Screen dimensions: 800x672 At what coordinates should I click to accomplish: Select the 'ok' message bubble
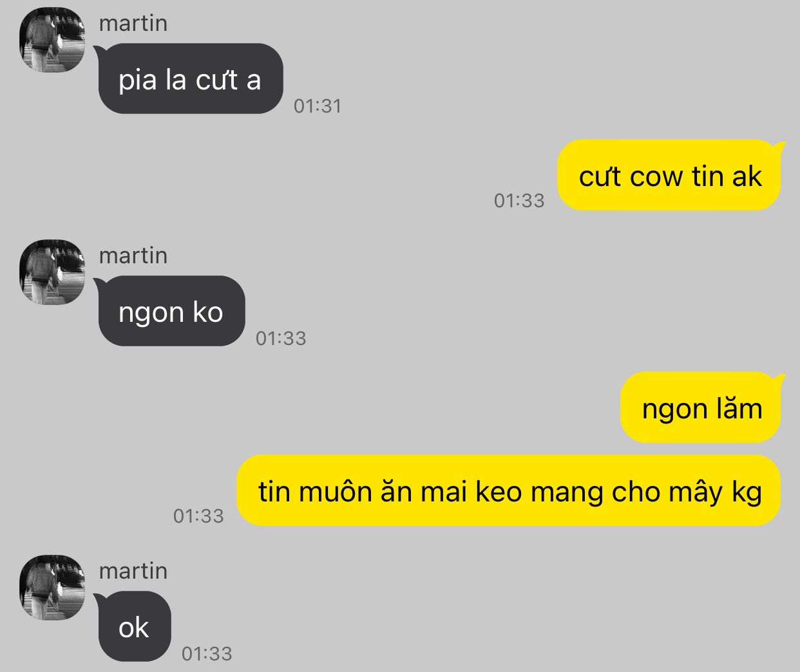134,626
